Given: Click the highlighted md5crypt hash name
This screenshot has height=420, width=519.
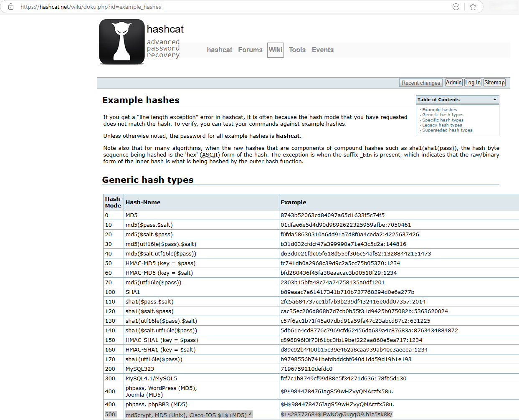Looking at the screenshot, I should click(186, 415).
